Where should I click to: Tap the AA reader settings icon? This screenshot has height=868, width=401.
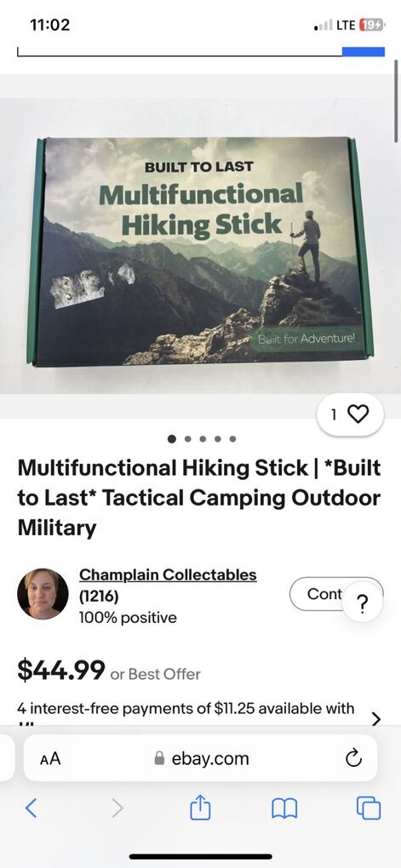point(50,759)
